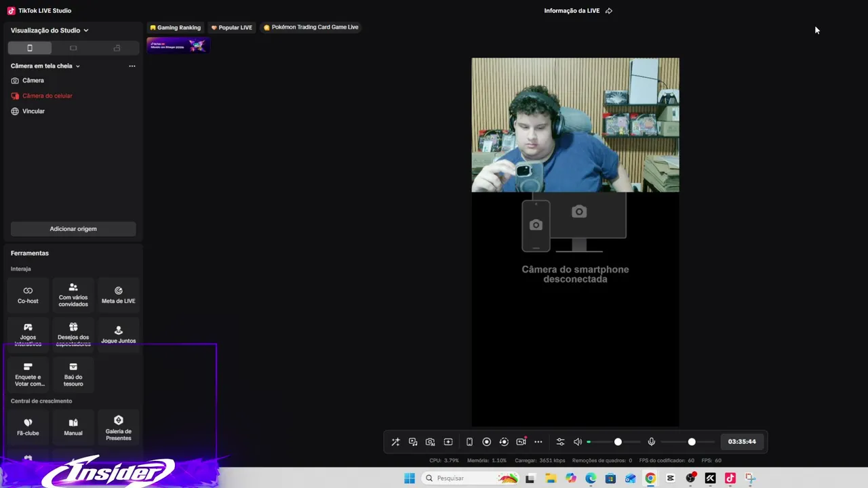The image size is (868, 488).
Task: Open Jogos interativos tool
Action: (28, 334)
